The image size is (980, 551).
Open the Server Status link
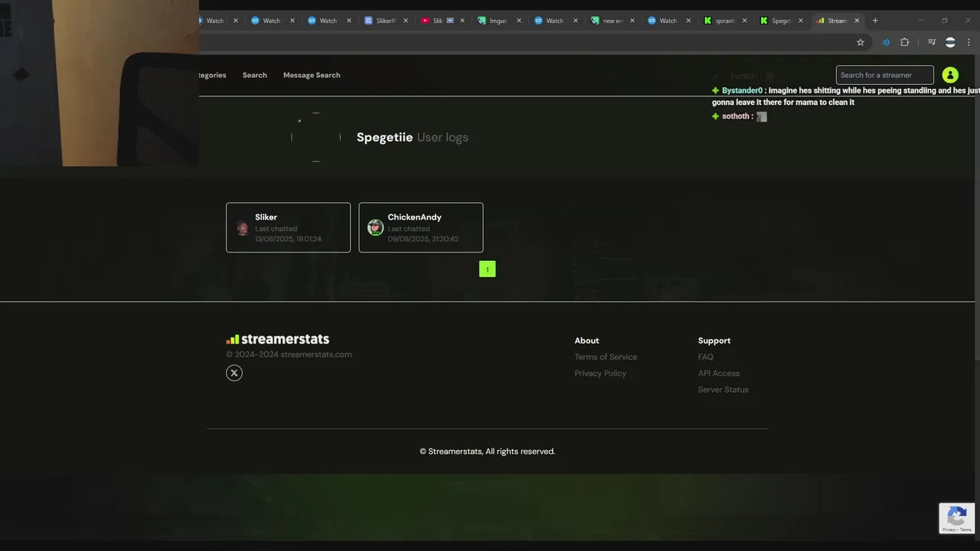723,390
